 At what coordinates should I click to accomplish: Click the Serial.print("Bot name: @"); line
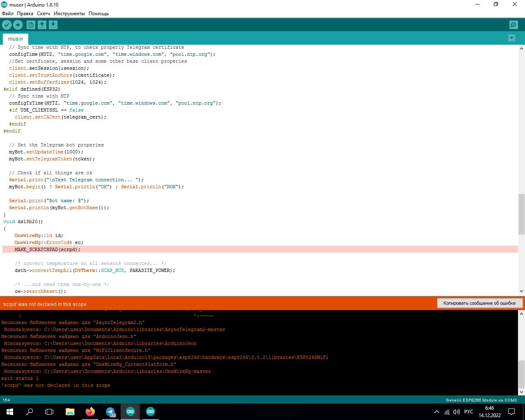(x=49, y=201)
